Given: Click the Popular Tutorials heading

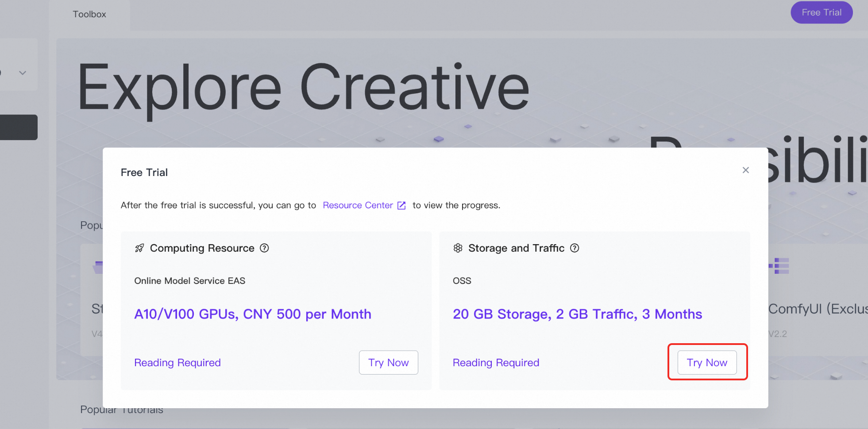Looking at the screenshot, I should pyautogui.click(x=122, y=410).
